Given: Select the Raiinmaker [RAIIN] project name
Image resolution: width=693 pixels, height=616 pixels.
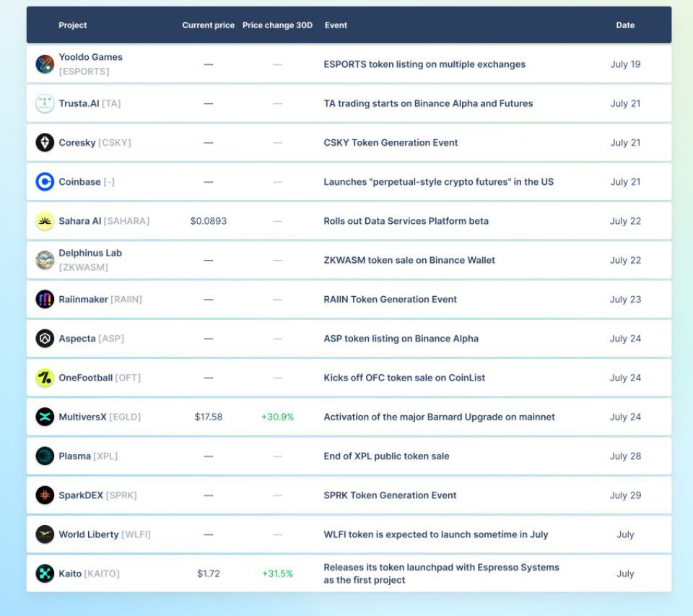Looking at the screenshot, I should coord(100,300).
